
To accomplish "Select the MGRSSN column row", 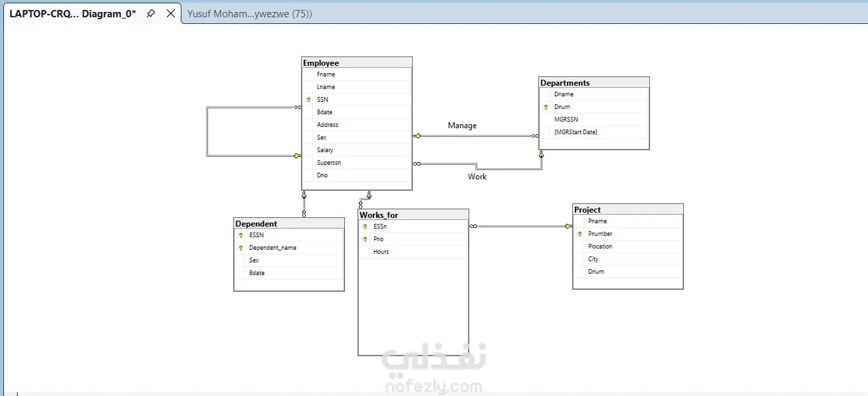I will click(594, 120).
